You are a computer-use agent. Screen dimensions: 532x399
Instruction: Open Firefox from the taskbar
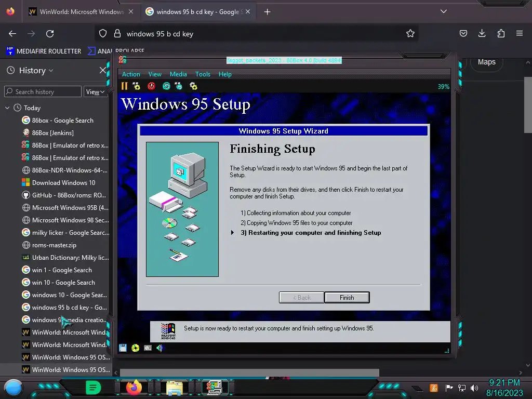pyautogui.click(x=134, y=388)
